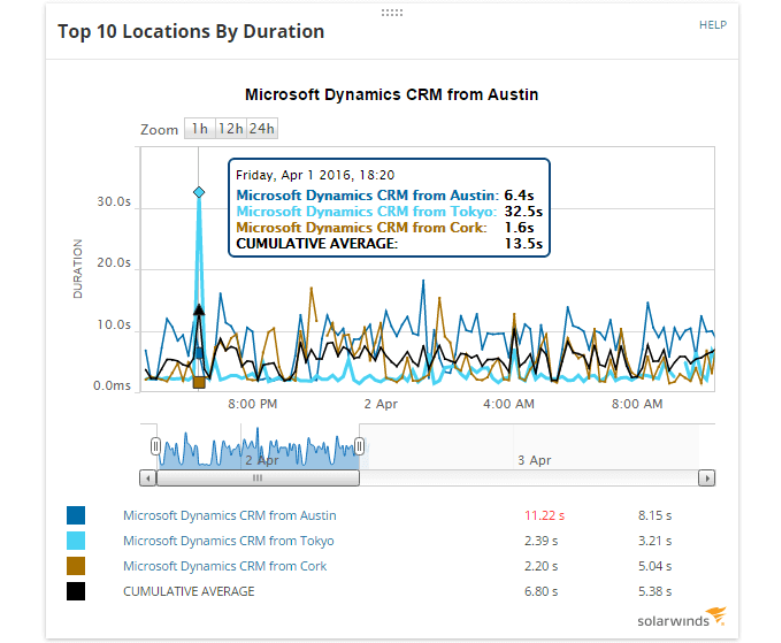Click the CUMULATIVE AVERAGE legend label

pos(189,592)
